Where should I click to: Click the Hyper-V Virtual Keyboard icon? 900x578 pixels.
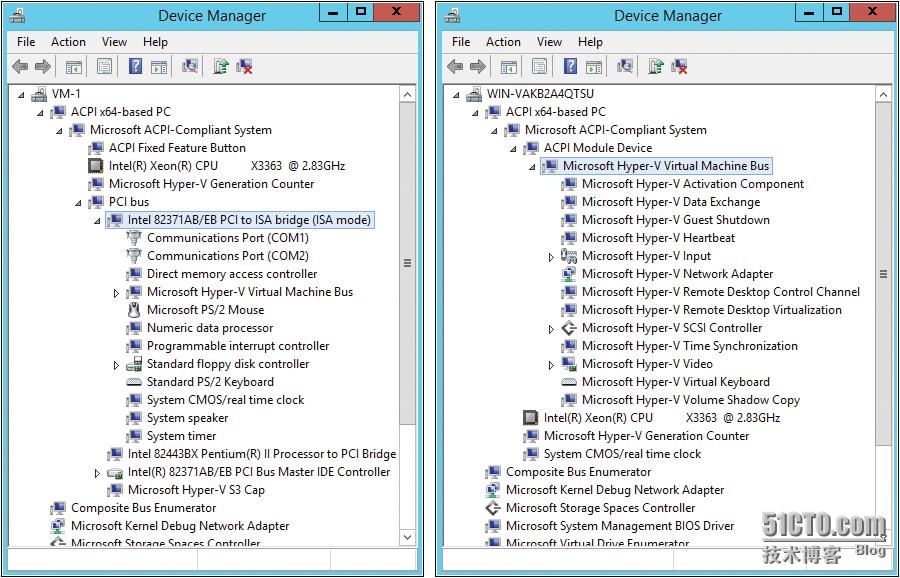tap(568, 382)
